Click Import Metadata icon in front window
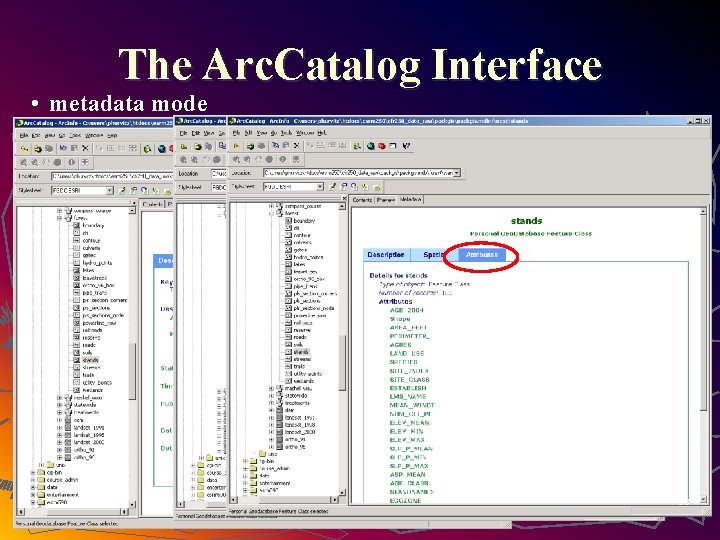The width and height of the screenshot is (720, 540). (x=365, y=187)
